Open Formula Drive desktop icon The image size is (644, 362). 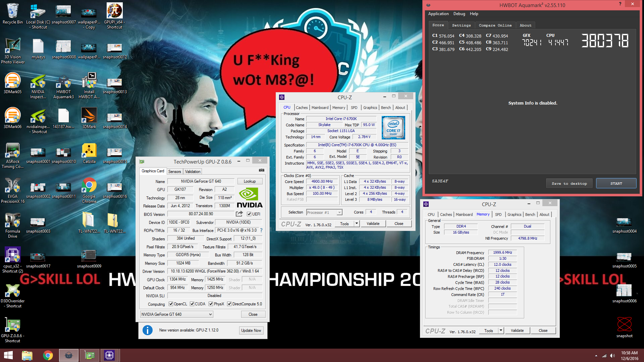point(13,225)
